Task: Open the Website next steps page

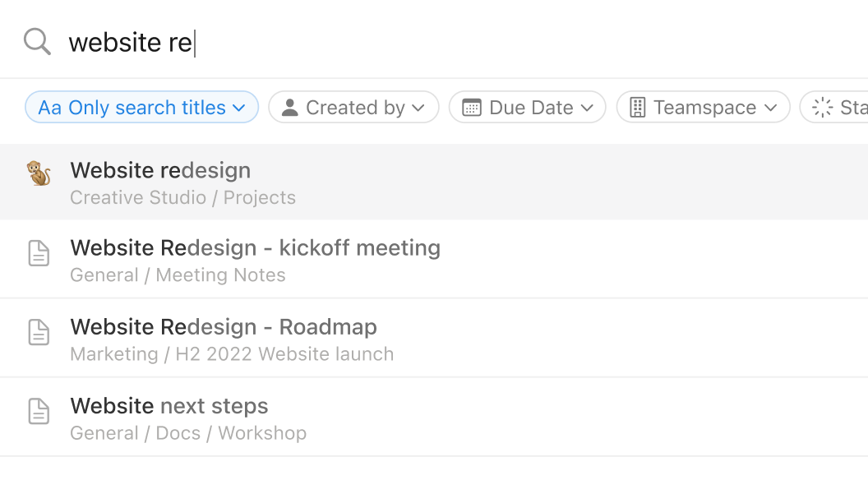Action: 169,406
